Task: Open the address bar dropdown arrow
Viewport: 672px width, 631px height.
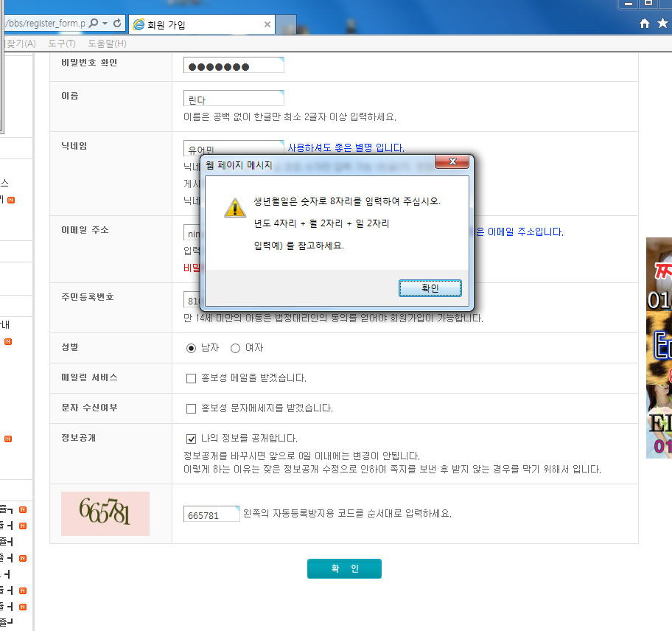Action: click(x=105, y=24)
